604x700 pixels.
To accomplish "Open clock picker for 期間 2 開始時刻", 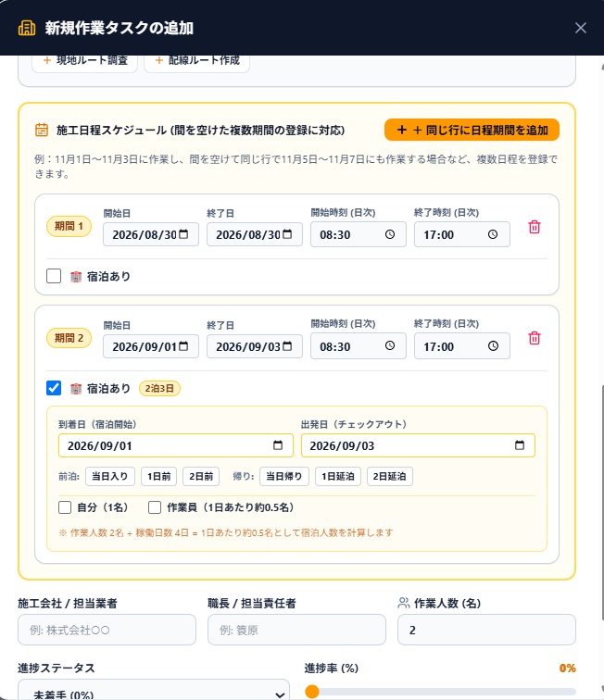I will (390, 345).
